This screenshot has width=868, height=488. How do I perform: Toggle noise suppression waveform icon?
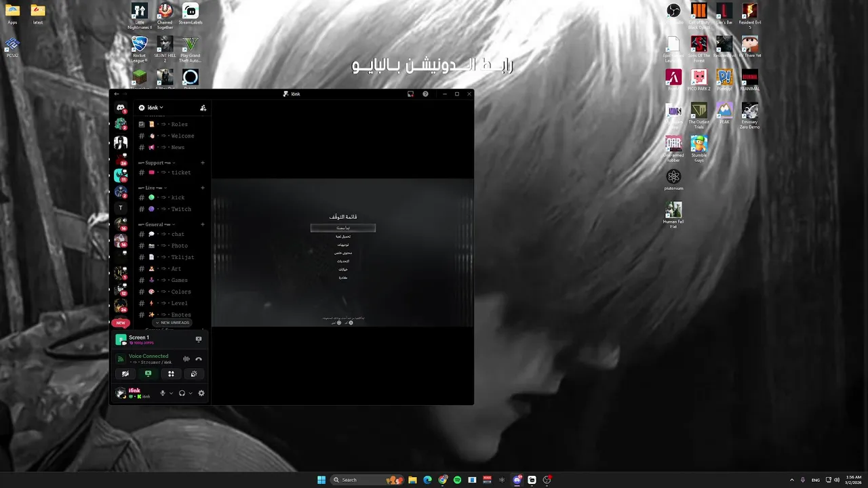pos(186,359)
